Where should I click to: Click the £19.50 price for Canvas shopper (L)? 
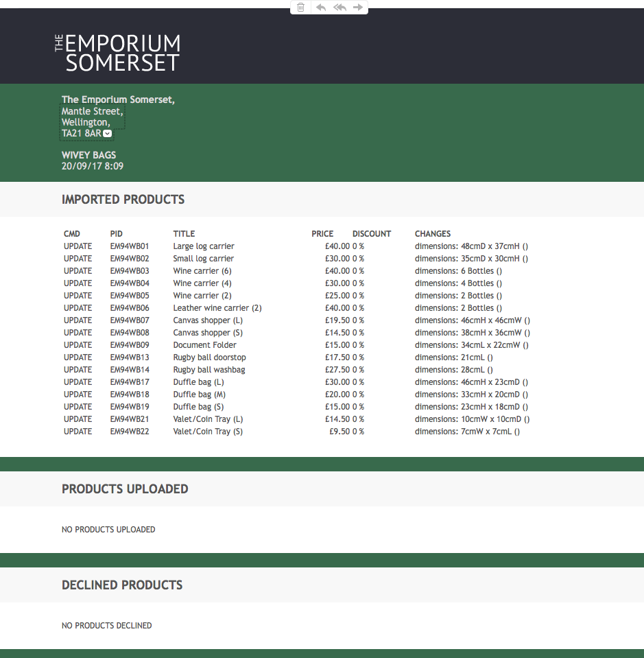337,320
